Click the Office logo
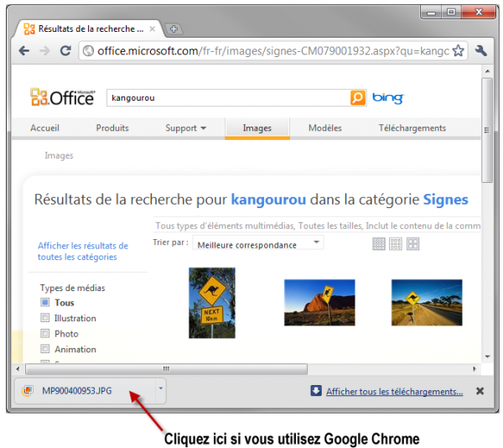This screenshot has width=503, height=448. click(x=63, y=97)
